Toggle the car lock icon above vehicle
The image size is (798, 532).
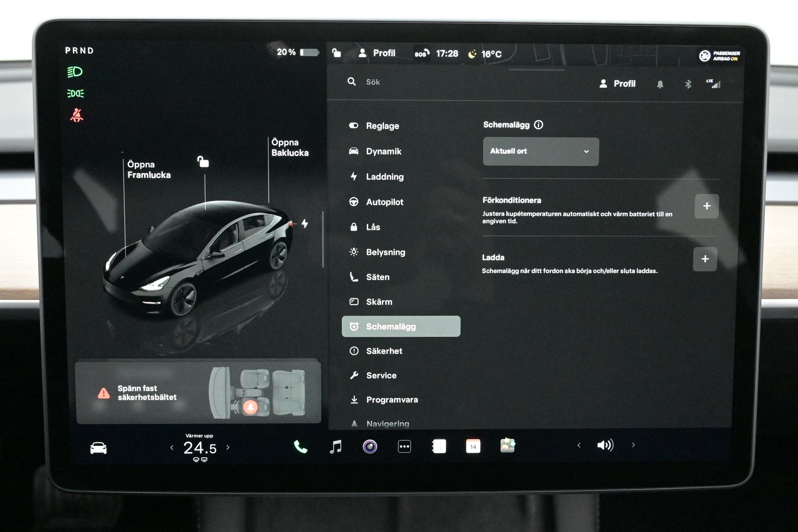click(203, 162)
